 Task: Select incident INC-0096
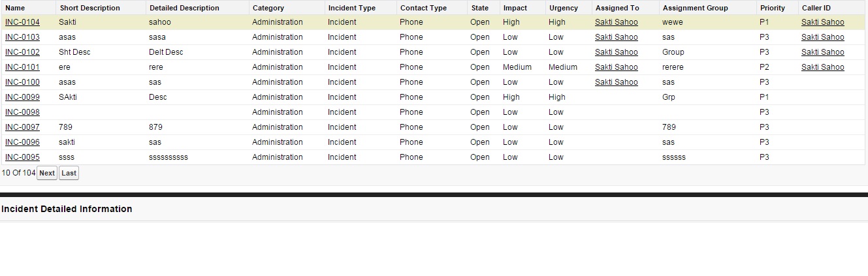click(x=22, y=142)
